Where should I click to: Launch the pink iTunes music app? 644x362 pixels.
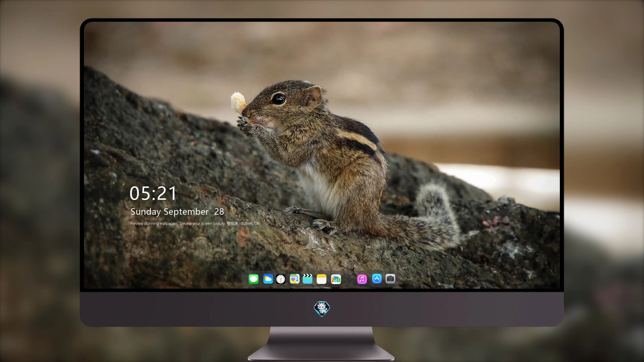(362, 279)
